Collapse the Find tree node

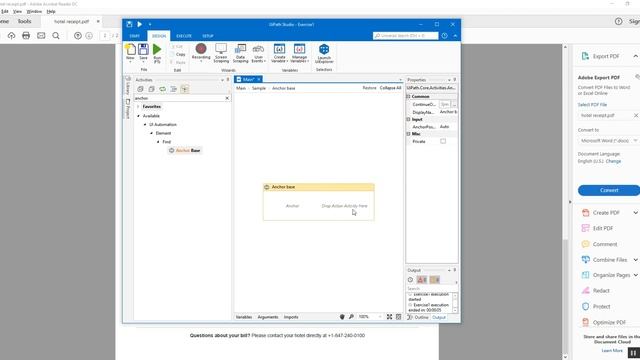pos(158,142)
